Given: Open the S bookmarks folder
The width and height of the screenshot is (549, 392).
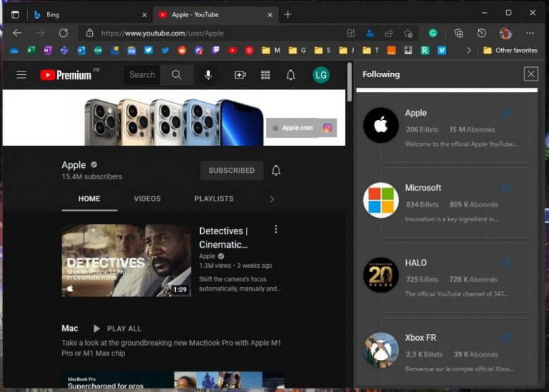Looking at the screenshot, I should pos(322,51).
